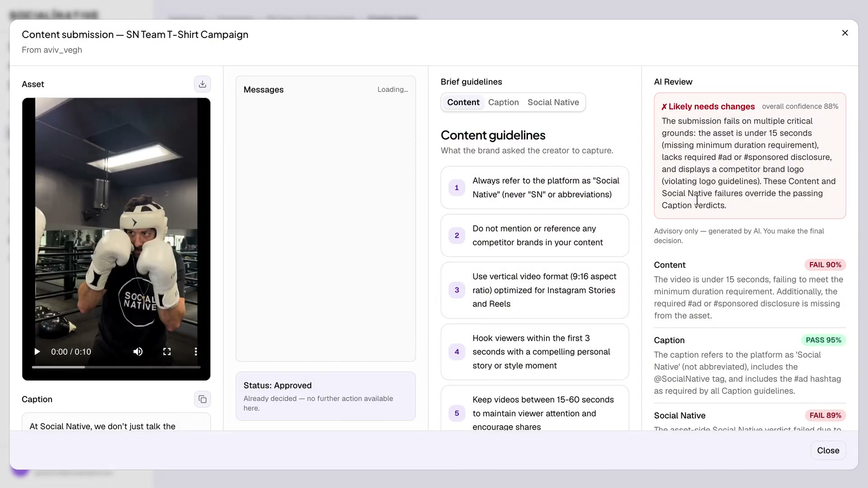Click the 0:00 / 0:10 video timestamp

71,352
